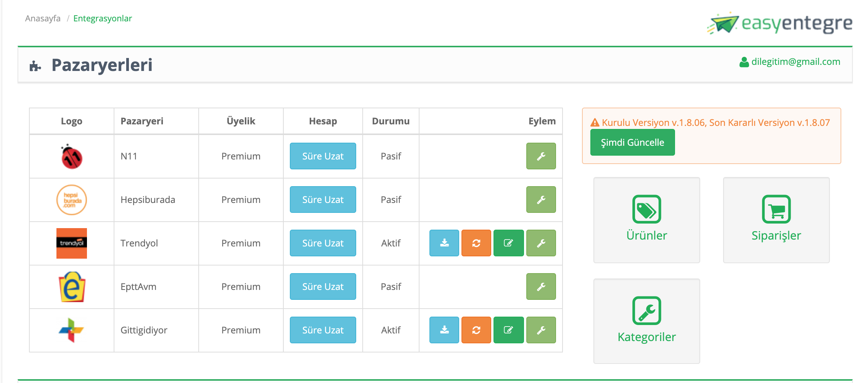The width and height of the screenshot is (868, 383).
Task: Click the Şimdi Güncelle button
Action: (x=633, y=142)
